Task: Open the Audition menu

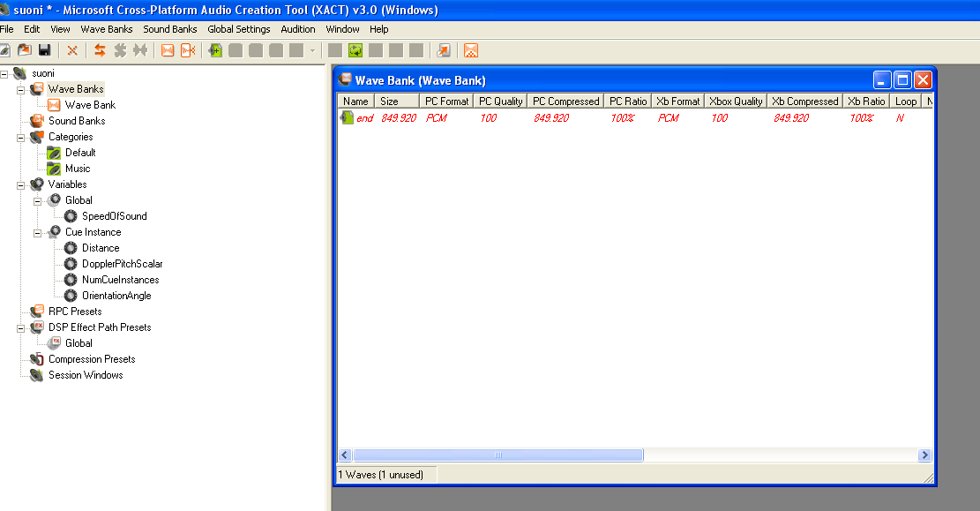Action: point(298,29)
